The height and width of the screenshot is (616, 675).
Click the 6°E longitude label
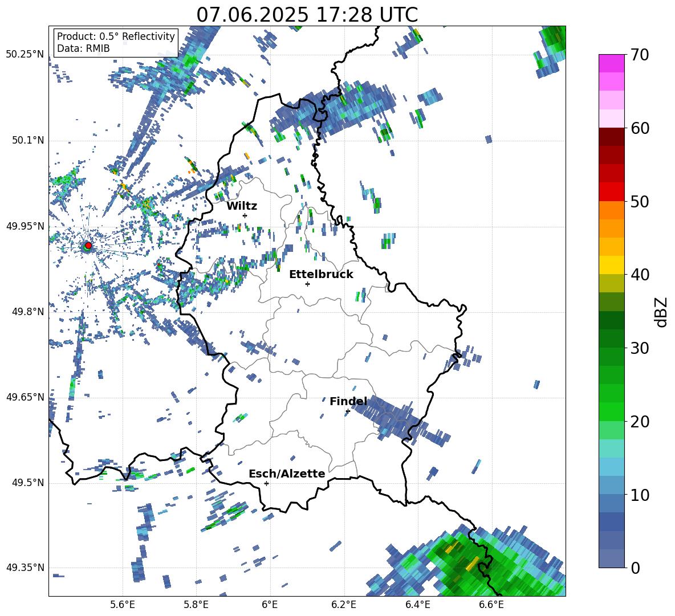click(x=270, y=605)
